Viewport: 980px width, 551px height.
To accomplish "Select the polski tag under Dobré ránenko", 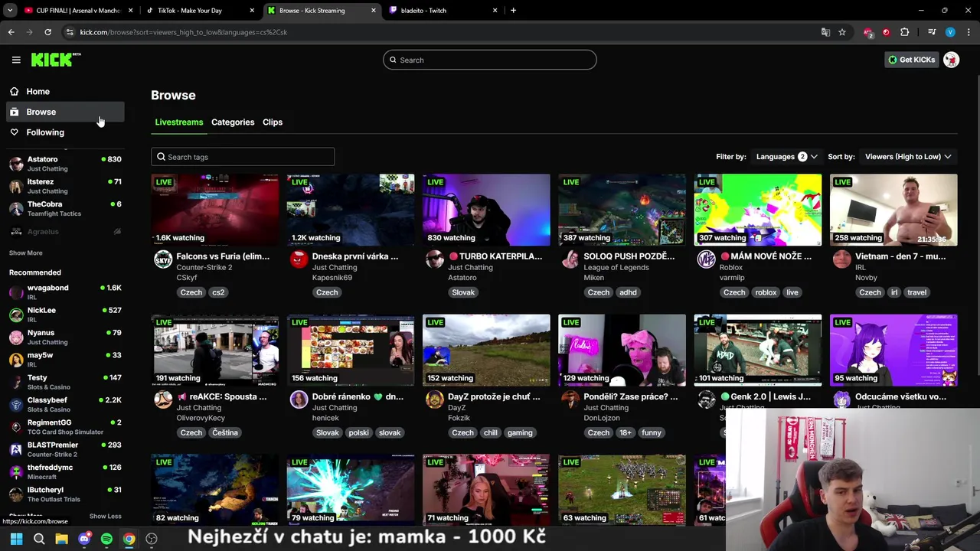I will 358,432.
